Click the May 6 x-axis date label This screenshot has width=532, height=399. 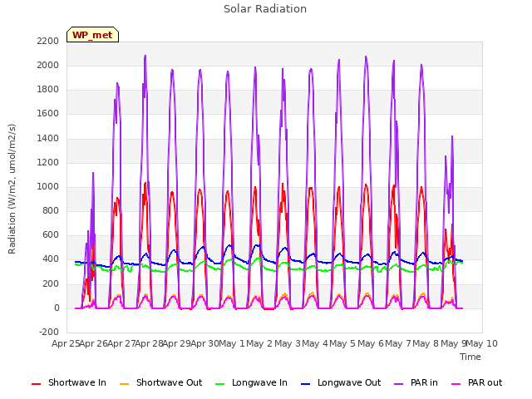(x=371, y=343)
